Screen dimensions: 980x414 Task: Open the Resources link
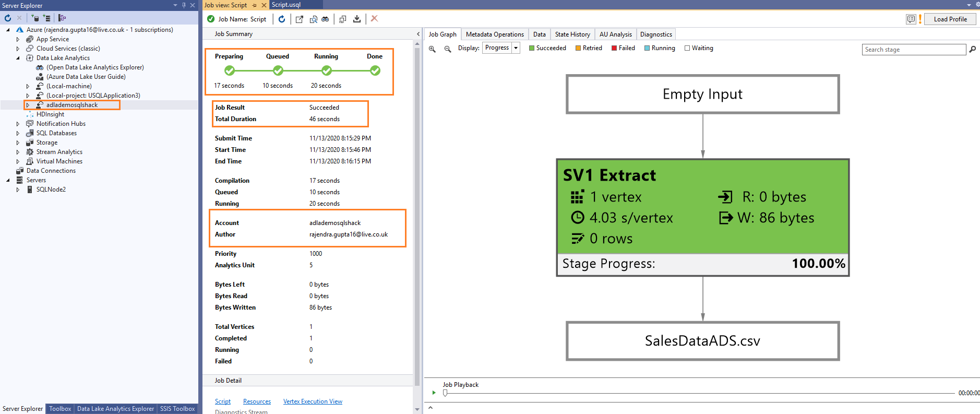257,401
